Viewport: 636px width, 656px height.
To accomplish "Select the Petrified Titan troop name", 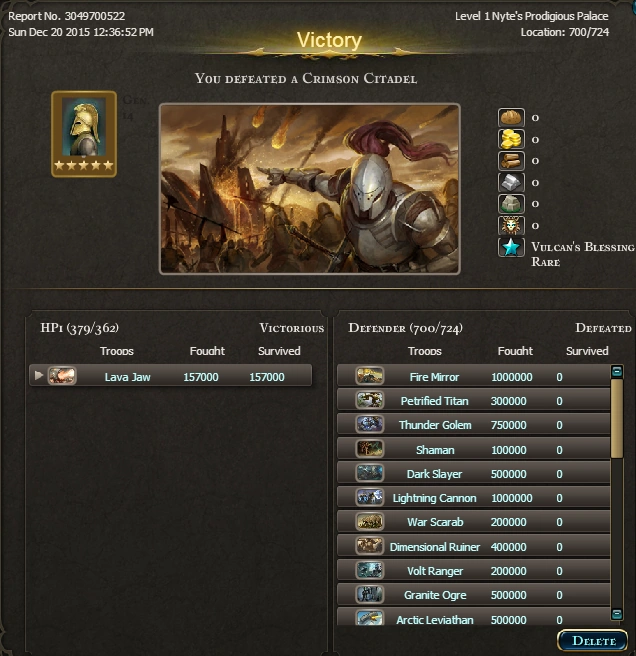I will tap(434, 401).
